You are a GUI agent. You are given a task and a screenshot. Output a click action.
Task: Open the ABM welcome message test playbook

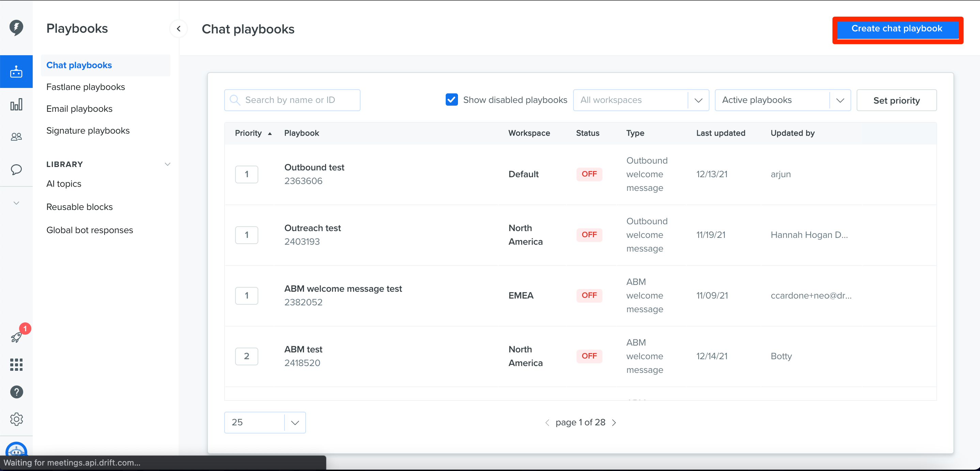343,289
